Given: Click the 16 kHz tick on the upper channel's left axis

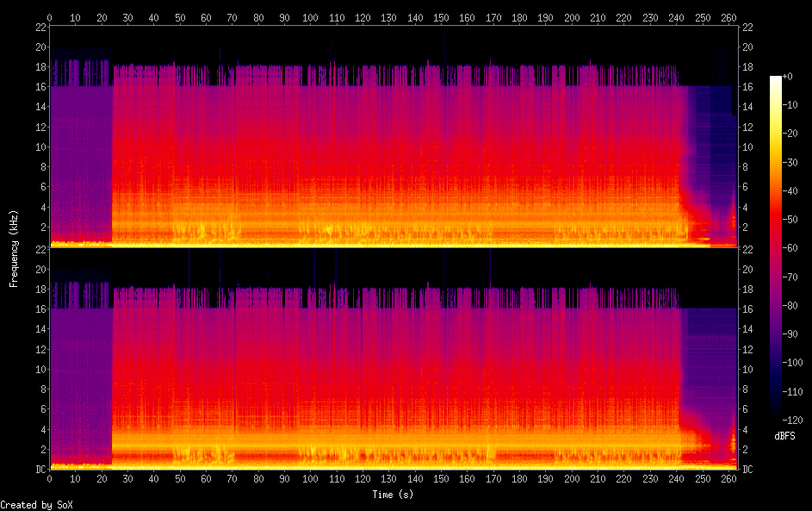Looking at the screenshot, I should (40, 86).
